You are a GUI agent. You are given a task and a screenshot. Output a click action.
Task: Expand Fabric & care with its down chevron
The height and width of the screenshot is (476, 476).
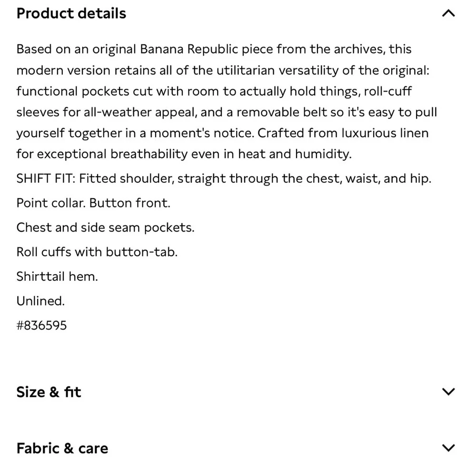point(448,448)
